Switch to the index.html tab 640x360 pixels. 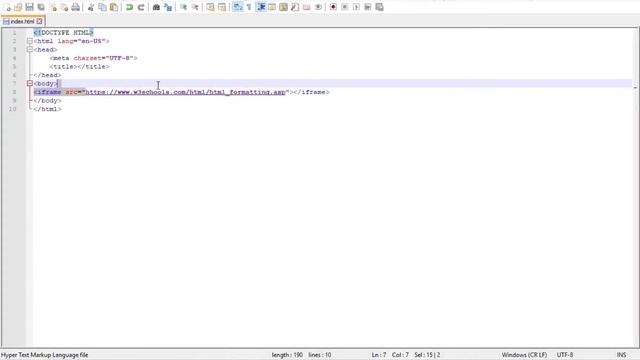(22, 21)
